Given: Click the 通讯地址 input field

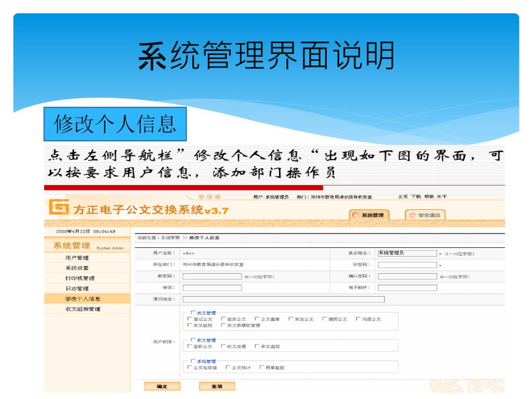Looking at the screenshot, I should tap(284, 299).
